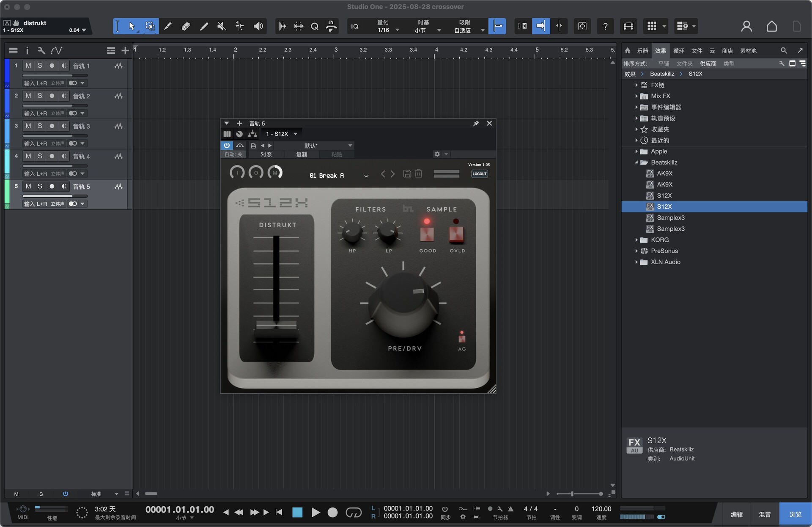Viewport: 812px width, 527px height.
Task: Open the 1 - S12X insert dropdown
Action: point(281,134)
